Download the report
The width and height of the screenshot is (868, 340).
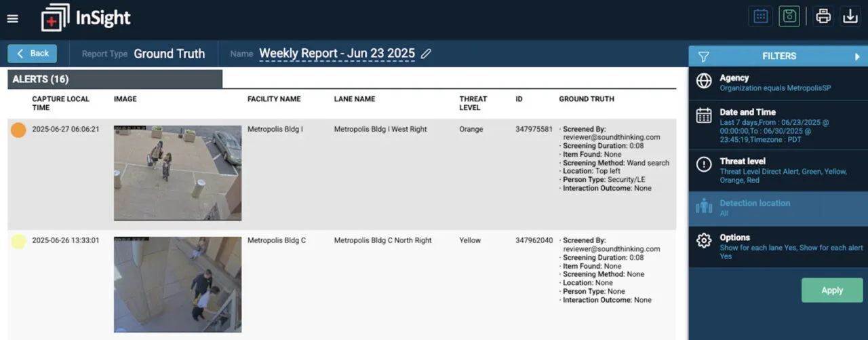click(x=850, y=16)
